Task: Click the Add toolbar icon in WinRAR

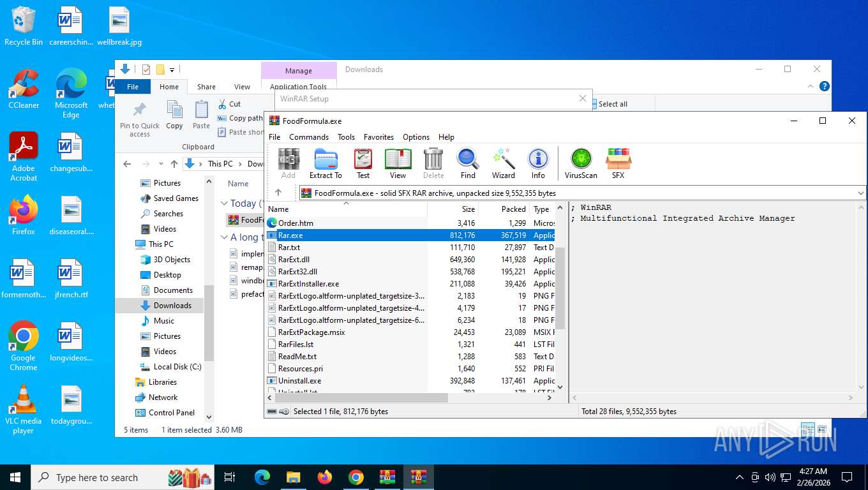Action: click(288, 163)
